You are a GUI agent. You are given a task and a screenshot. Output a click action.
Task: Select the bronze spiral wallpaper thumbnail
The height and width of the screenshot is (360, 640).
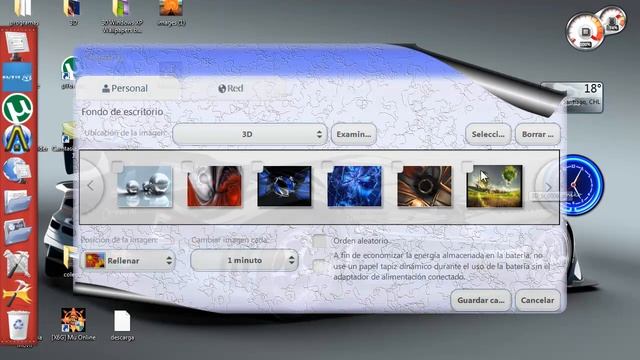pyautogui.click(x=424, y=186)
